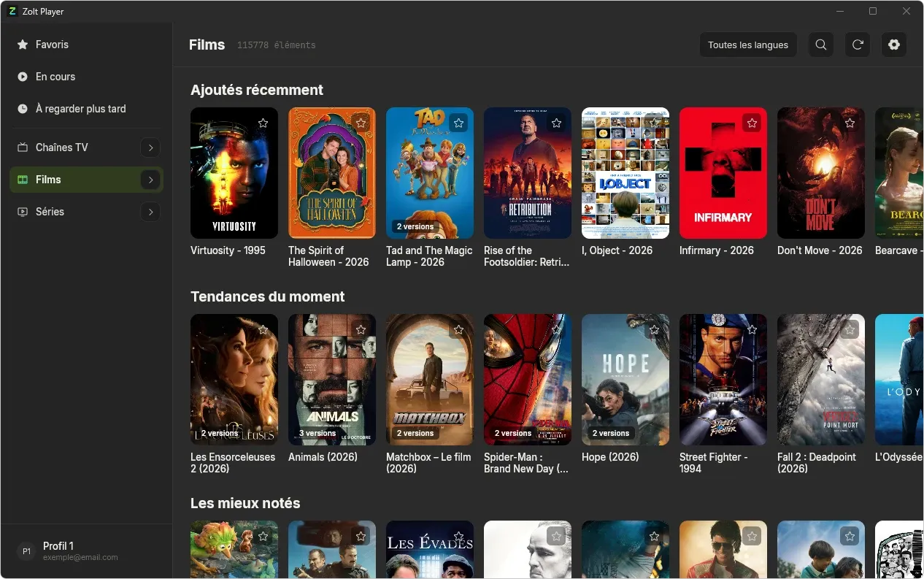Open the Street Fighter movie poster

click(723, 380)
